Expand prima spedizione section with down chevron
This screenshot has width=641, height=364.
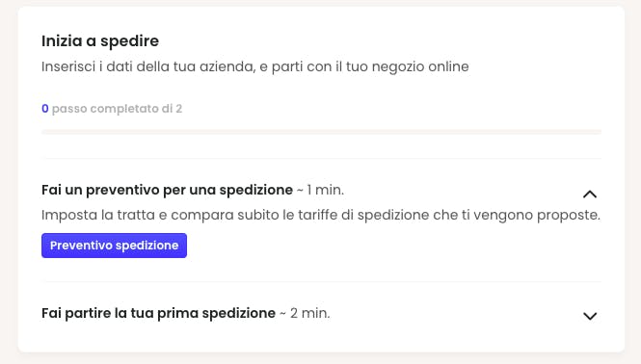point(590,316)
